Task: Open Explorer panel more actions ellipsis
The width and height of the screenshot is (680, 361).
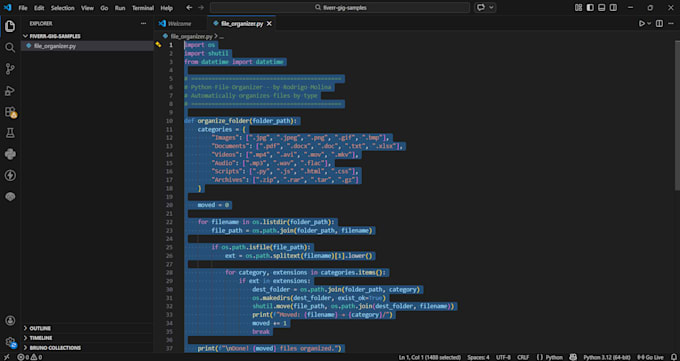Action: point(144,23)
